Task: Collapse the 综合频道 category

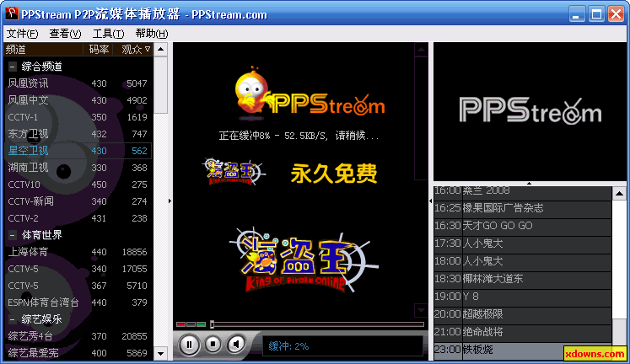Action: tap(13, 67)
